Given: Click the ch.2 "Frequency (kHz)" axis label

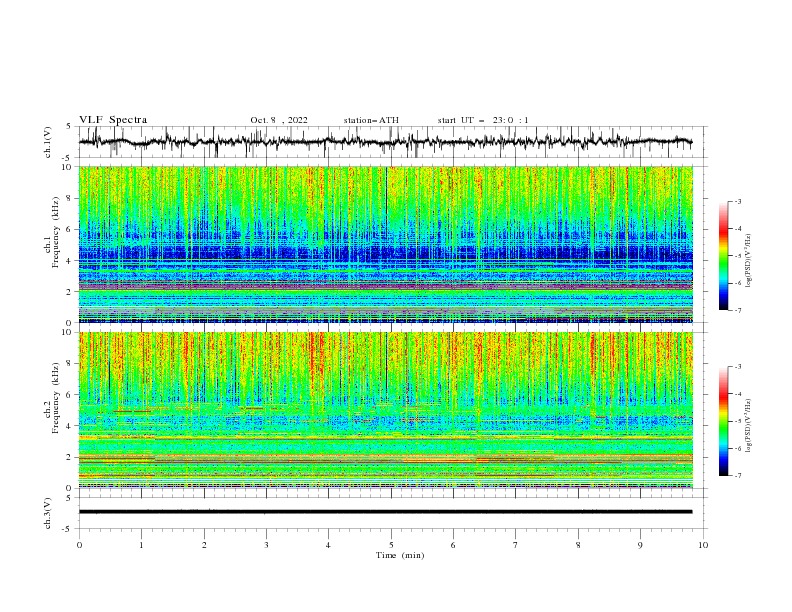Looking at the screenshot, I should pos(55,398).
